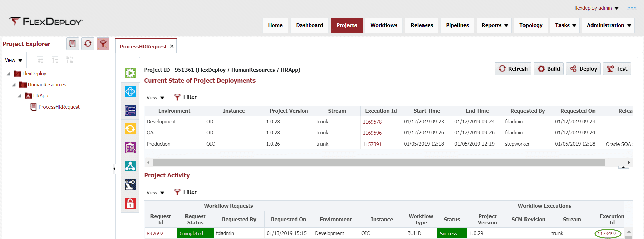644x239 pixels.
Task: Select ProcessHRRequest in the project tree
Action: pos(59,107)
